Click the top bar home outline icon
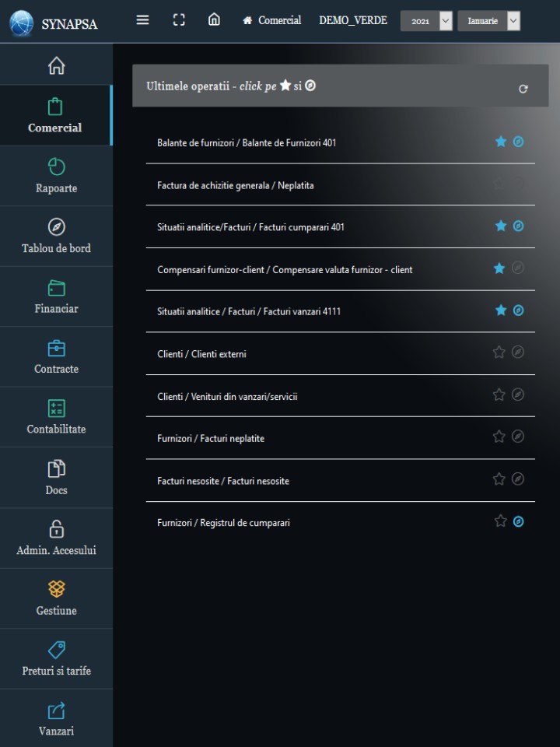560x747 pixels. click(x=215, y=19)
